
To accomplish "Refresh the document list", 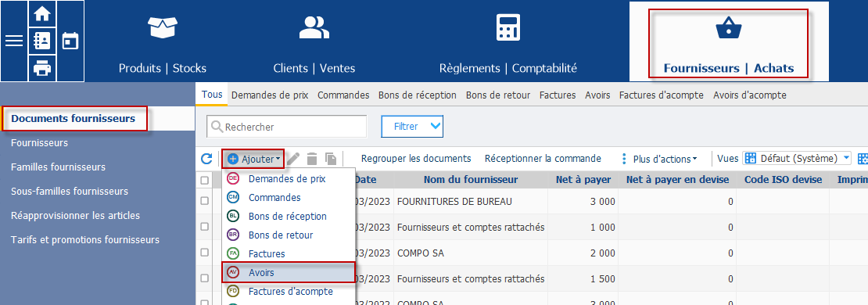I will click(206, 159).
